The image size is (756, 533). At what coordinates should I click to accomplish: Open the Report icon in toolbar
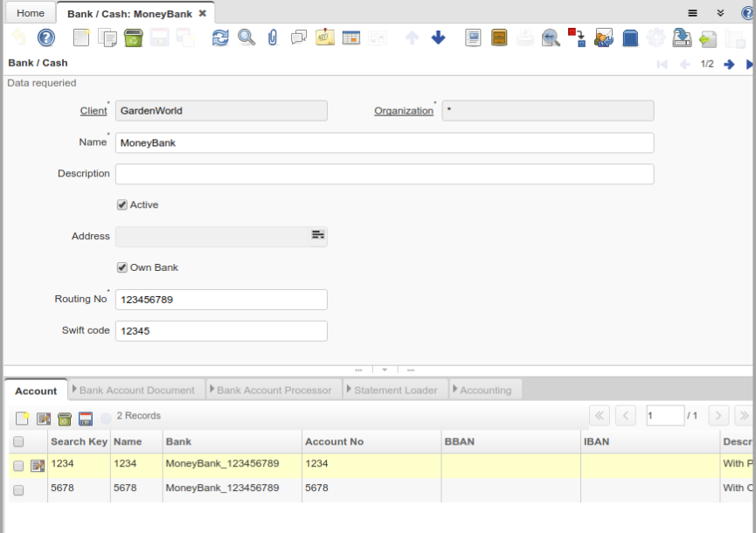(473, 38)
